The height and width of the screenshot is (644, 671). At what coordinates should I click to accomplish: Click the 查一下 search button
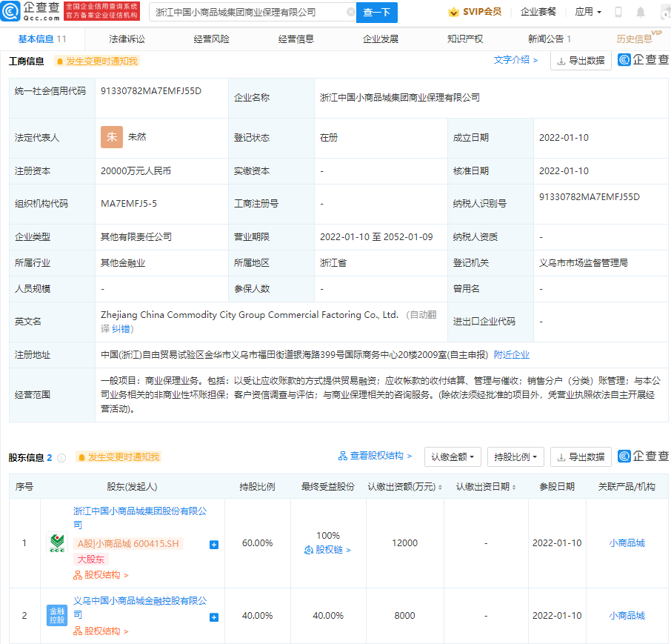tap(376, 13)
